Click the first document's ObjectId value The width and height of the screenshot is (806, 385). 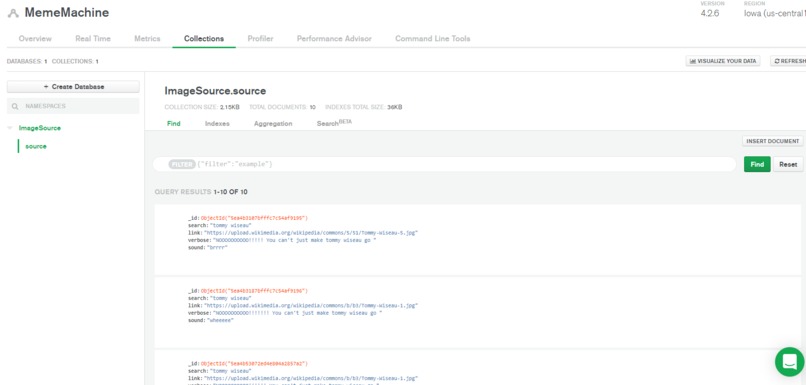click(254, 218)
